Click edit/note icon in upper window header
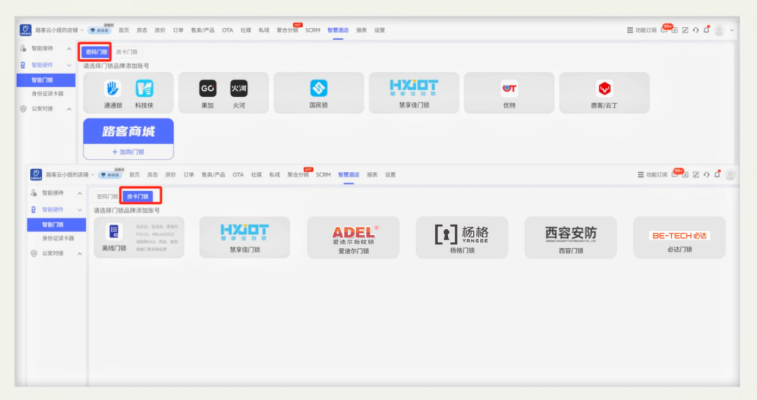 [x=685, y=30]
